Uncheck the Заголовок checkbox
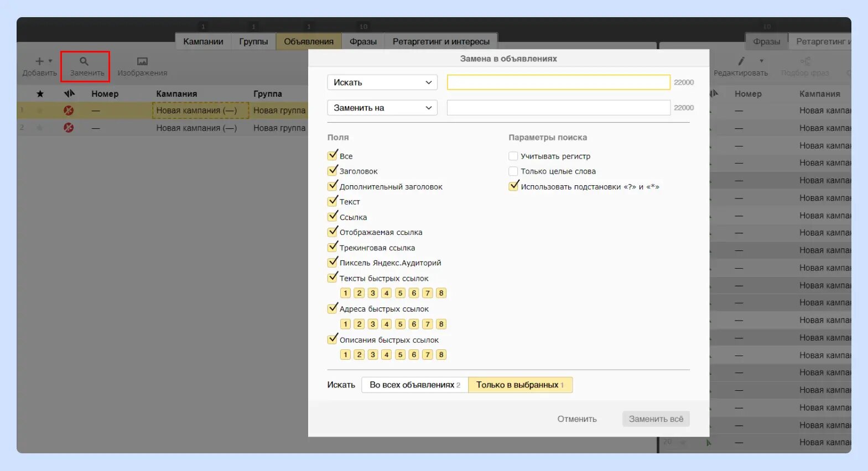 click(332, 171)
